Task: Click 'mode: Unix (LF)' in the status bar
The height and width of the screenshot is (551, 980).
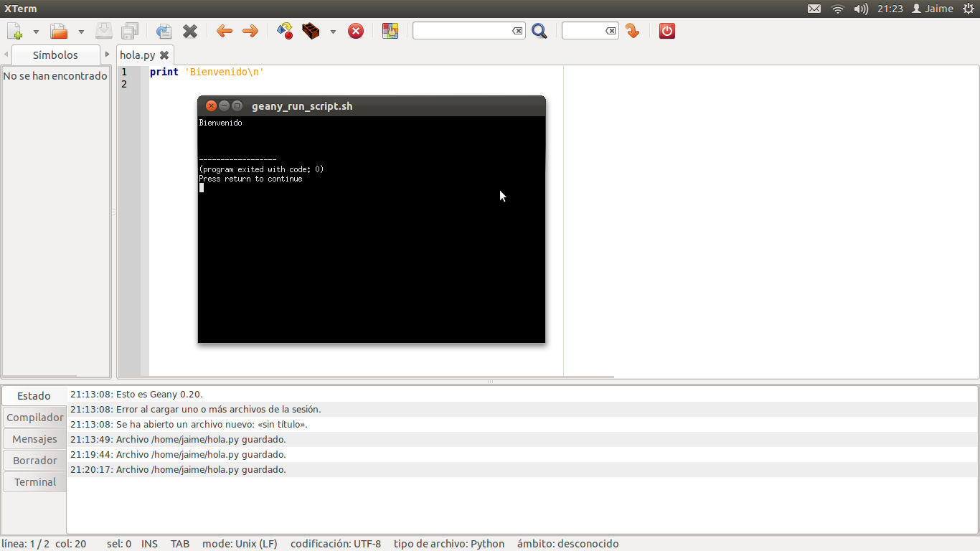Action: coord(240,544)
